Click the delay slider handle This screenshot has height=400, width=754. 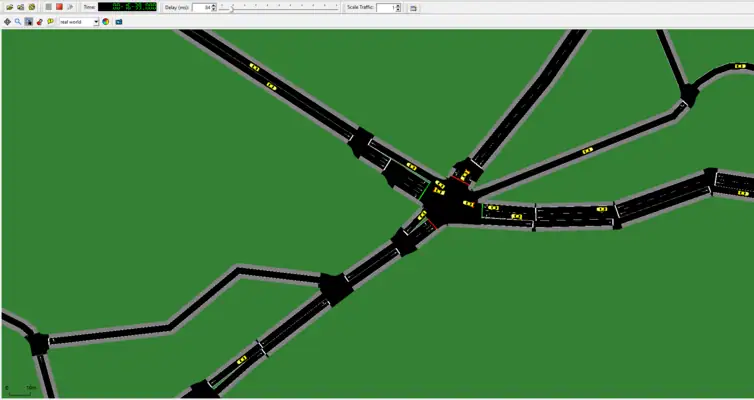[x=232, y=7]
